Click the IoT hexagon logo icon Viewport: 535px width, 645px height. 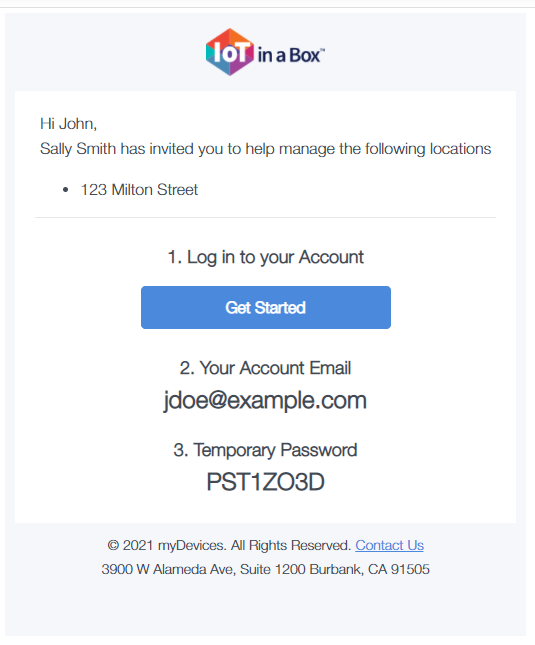pos(230,52)
